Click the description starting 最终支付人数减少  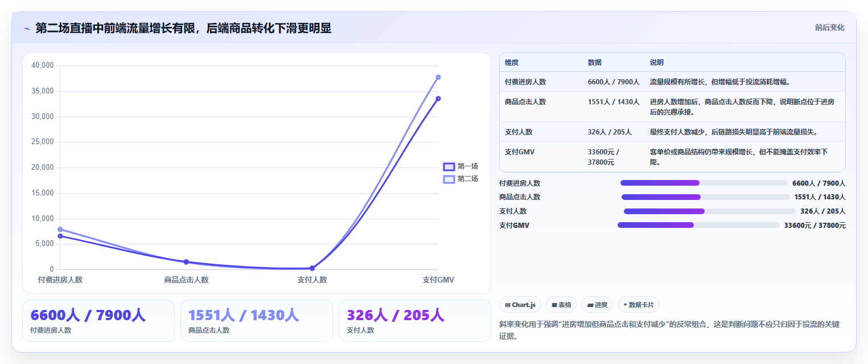734,132
